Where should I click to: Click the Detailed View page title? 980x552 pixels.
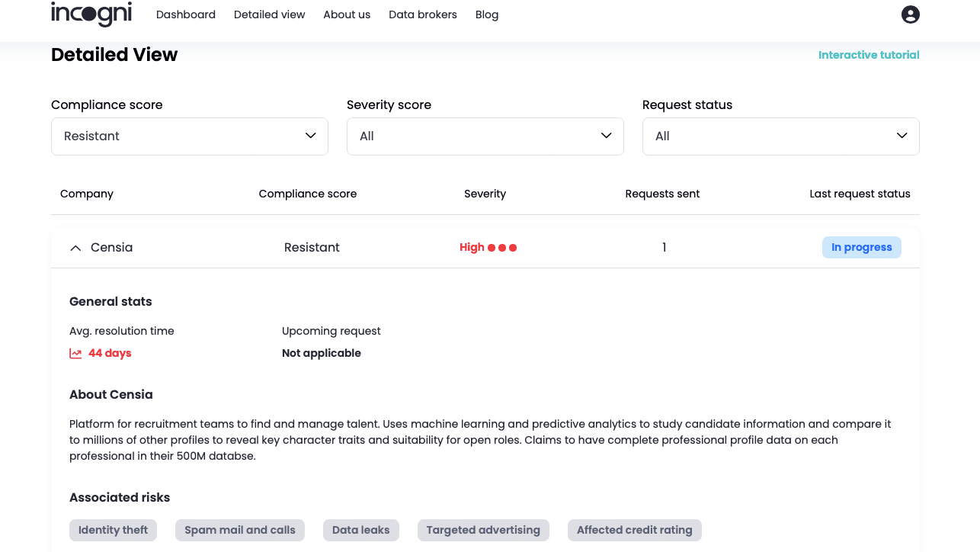pyautogui.click(x=114, y=55)
